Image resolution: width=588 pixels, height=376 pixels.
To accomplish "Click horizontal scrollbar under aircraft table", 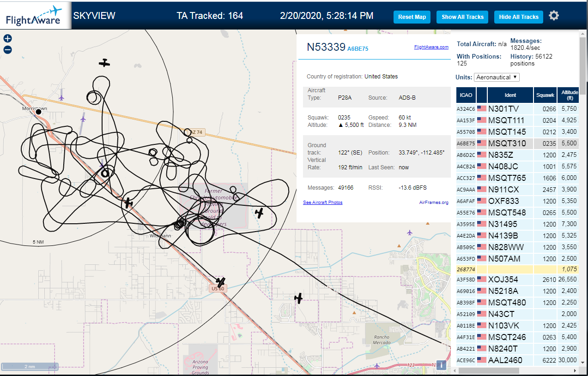I will click(489, 370).
